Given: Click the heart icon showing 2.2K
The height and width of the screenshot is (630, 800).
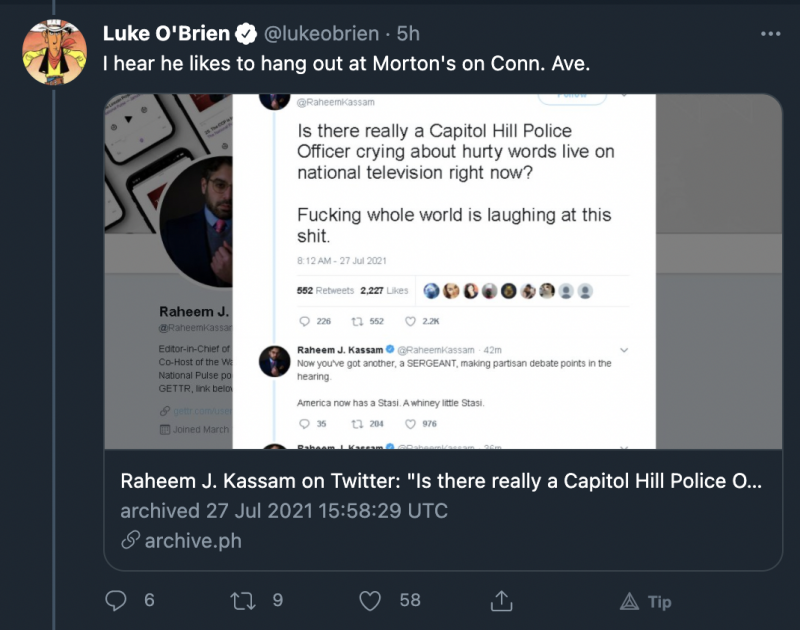Looking at the screenshot, I should [410, 321].
